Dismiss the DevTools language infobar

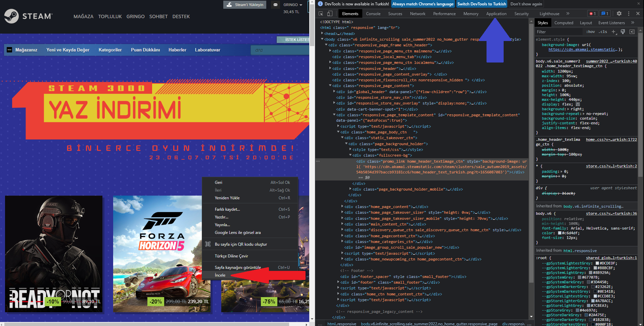pos(638,4)
